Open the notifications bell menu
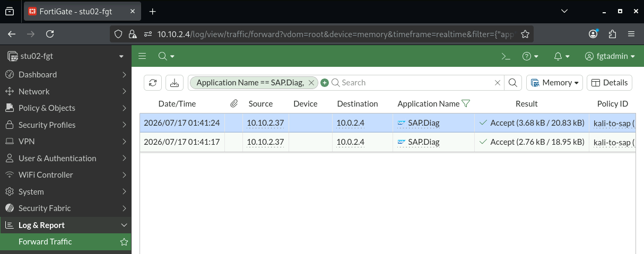 coord(562,56)
